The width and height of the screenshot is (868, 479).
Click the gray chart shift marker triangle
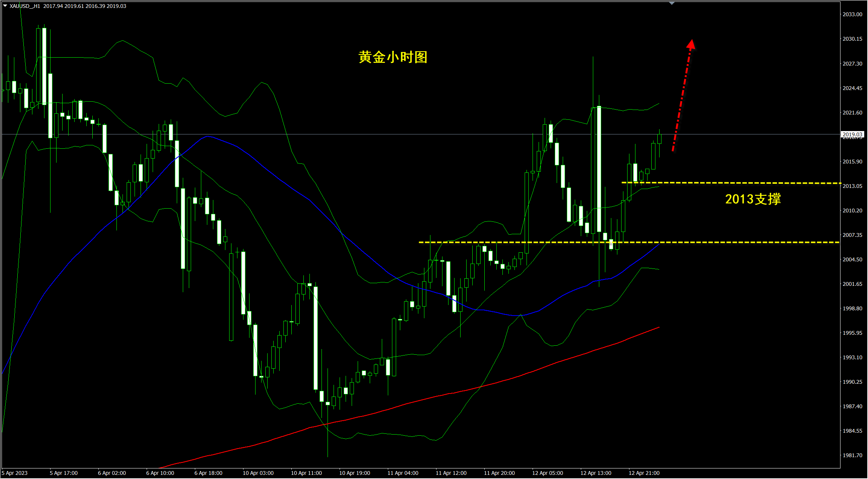[x=672, y=3]
